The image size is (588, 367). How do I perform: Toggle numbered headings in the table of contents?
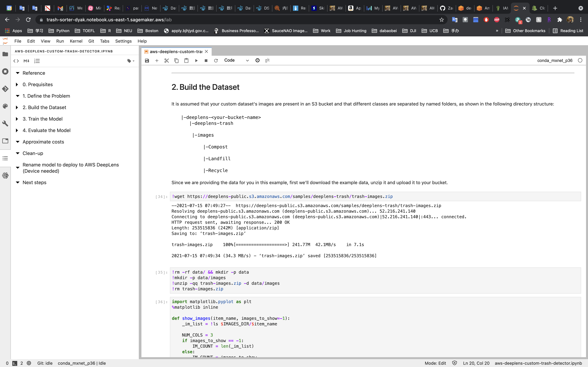(37, 61)
